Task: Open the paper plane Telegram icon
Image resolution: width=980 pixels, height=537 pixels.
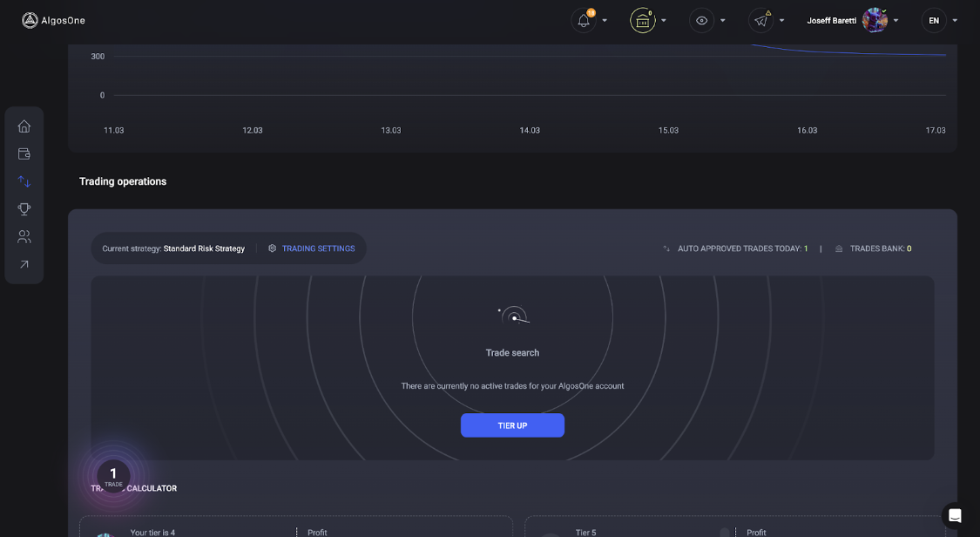Action: (760, 21)
